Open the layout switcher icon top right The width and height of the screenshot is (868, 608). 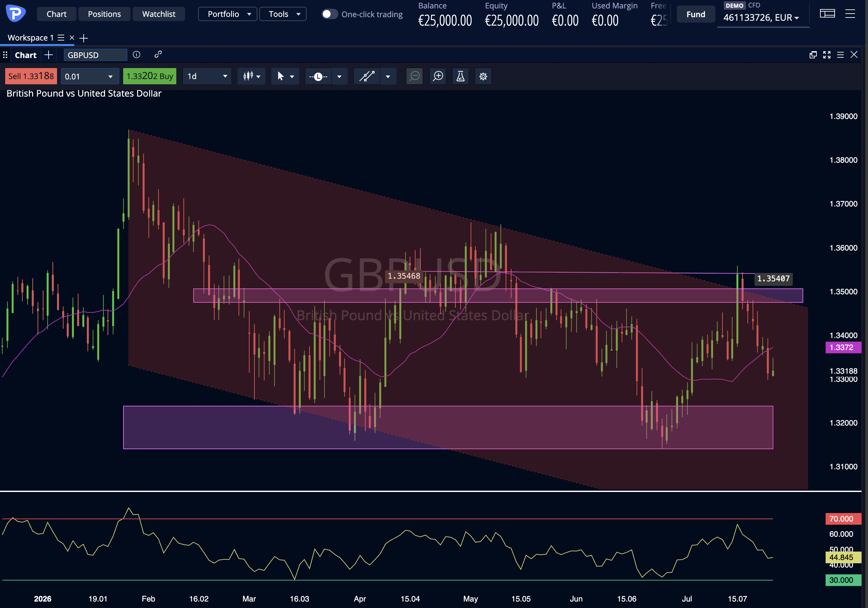point(827,14)
